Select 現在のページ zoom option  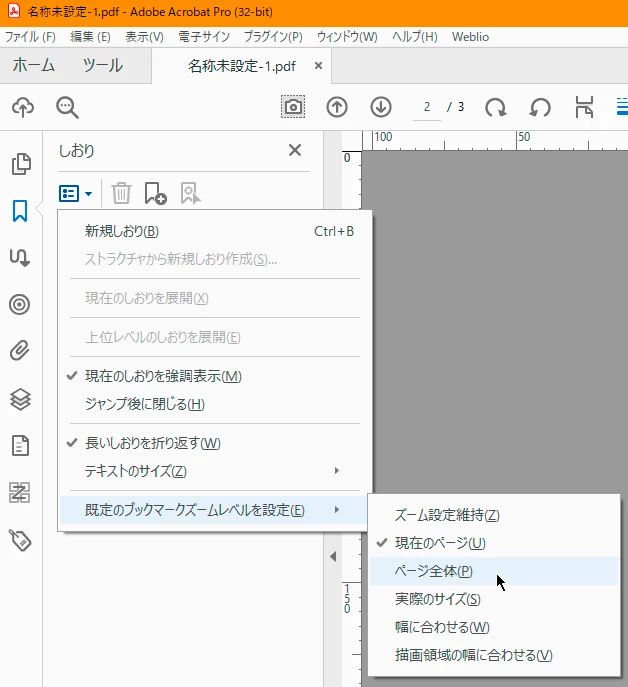pyautogui.click(x=494, y=543)
